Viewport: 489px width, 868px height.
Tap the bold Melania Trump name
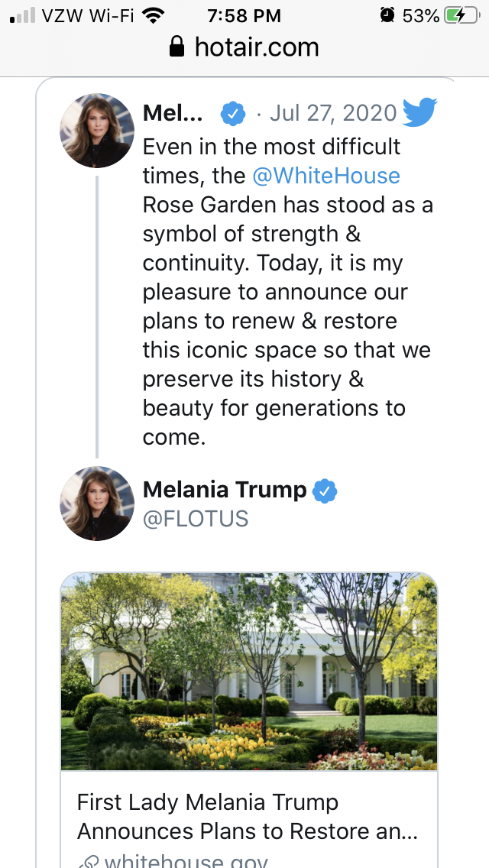point(225,490)
